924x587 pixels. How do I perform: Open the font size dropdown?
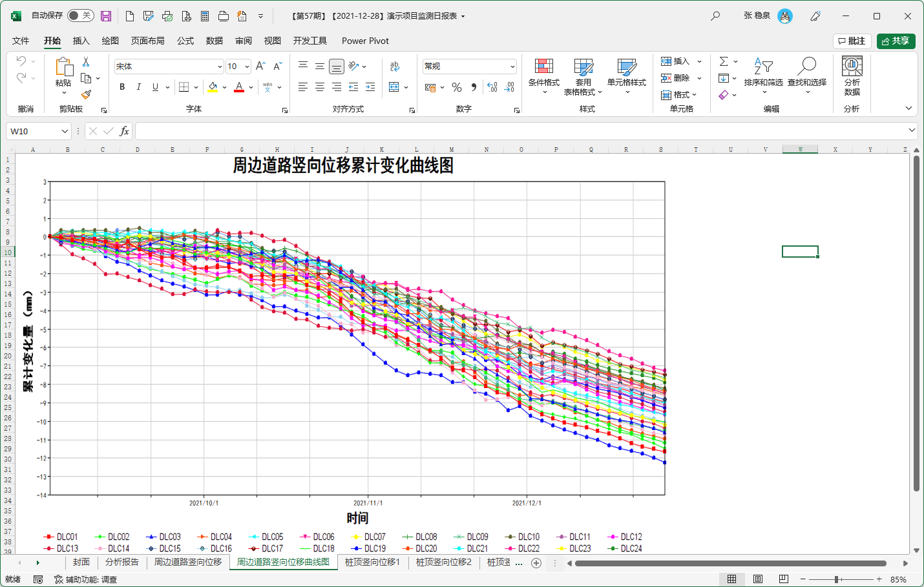pyautogui.click(x=247, y=67)
